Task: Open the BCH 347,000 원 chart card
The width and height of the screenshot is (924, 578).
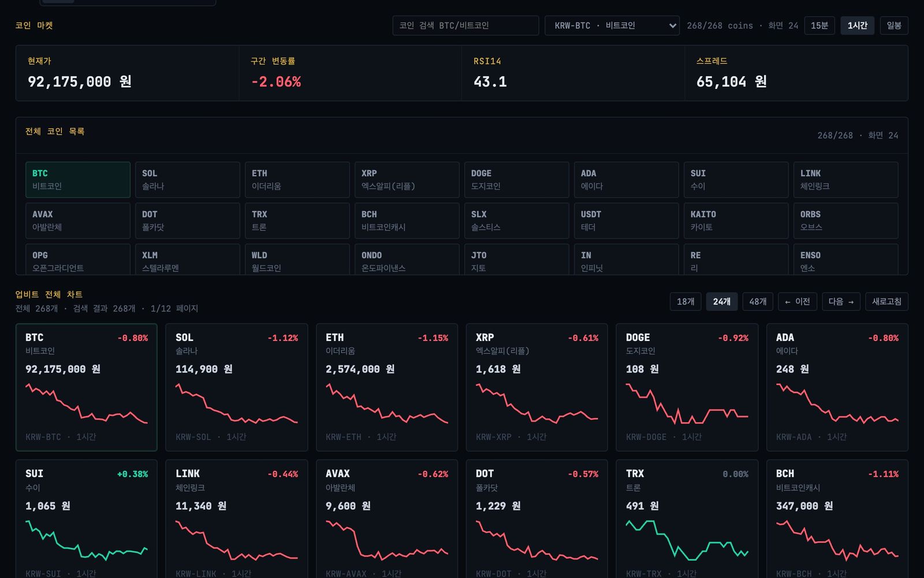Action: click(837, 519)
